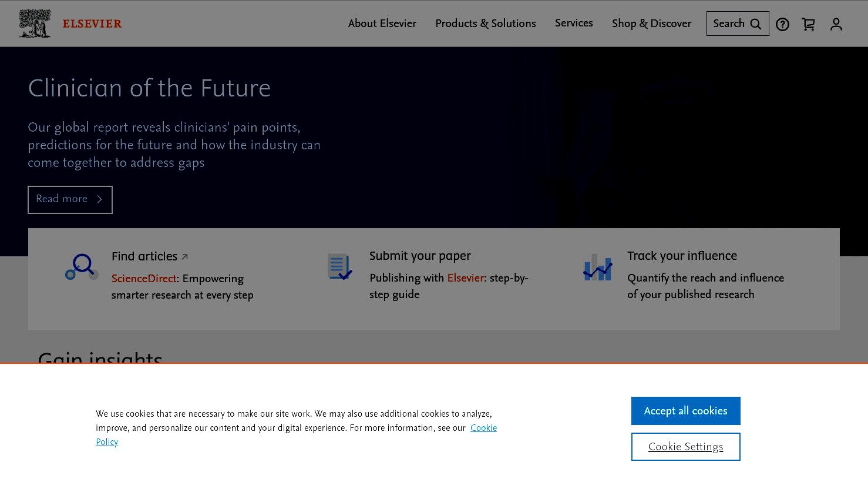This screenshot has height=492, width=868.
Task: Follow the red Elsevier link under Submit your paper
Action: pos(465,278)
